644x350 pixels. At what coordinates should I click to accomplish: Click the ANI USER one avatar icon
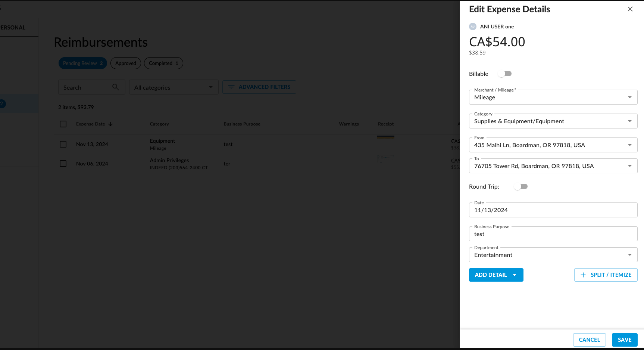point(473,26)
